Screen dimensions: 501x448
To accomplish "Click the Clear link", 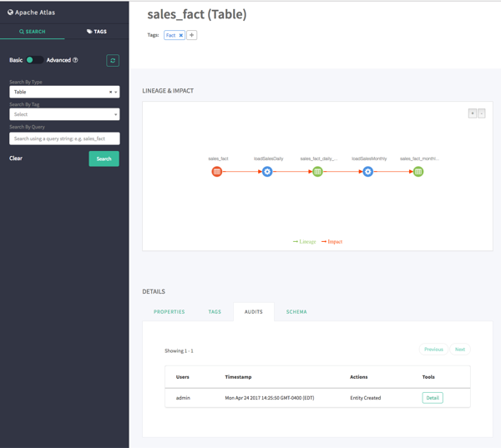I will tap(16, 159).
